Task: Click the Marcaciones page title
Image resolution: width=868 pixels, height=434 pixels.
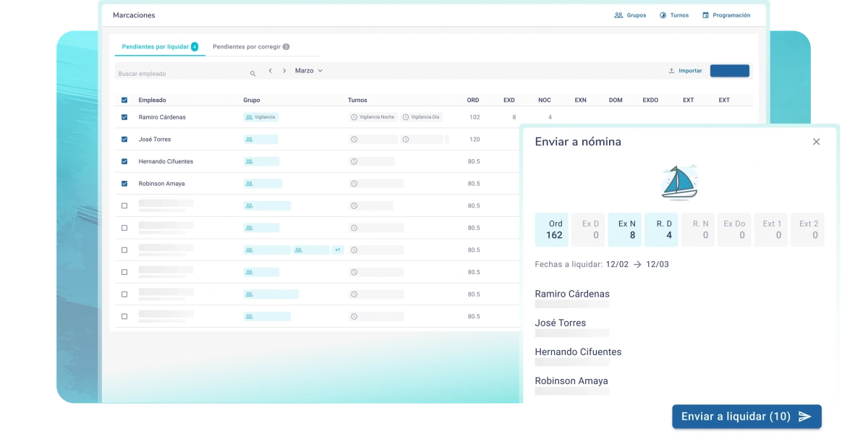Action: click(134, 15)
